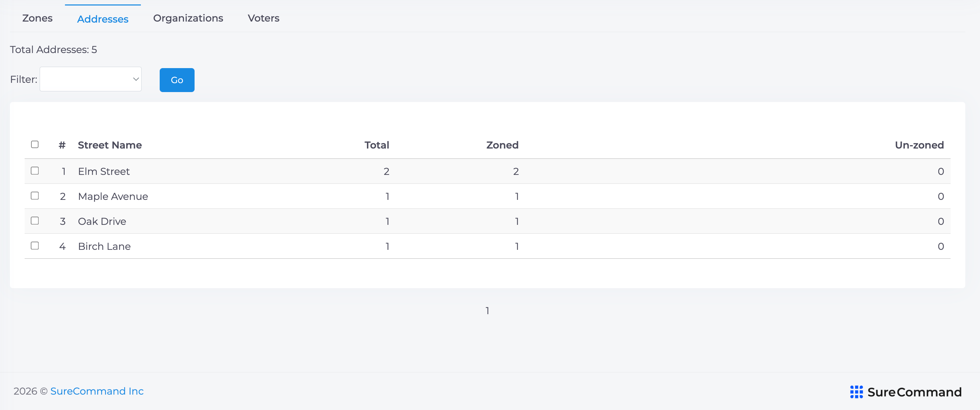Viewport: 980px width, 410px height.
Task: Click the SureCommand dotted grid logo icon
Action: pos(856,392)
